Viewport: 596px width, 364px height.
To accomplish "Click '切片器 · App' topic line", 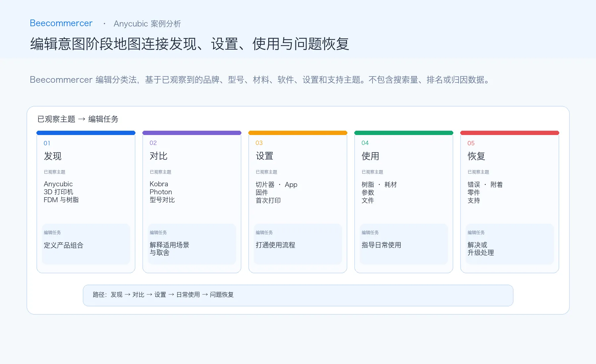I will pyautogui.click(x=276, y=185).
